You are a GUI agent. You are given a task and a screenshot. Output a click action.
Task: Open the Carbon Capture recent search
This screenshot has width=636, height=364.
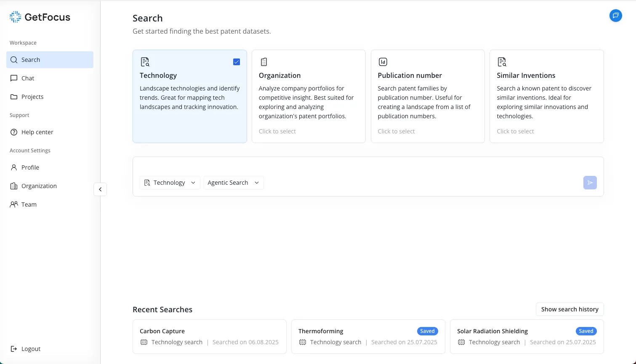point(210,337)
